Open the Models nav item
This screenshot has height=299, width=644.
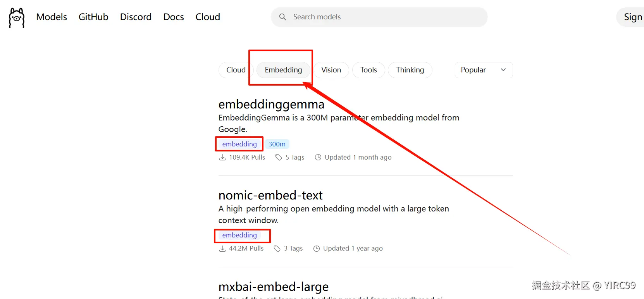(52, 17)
